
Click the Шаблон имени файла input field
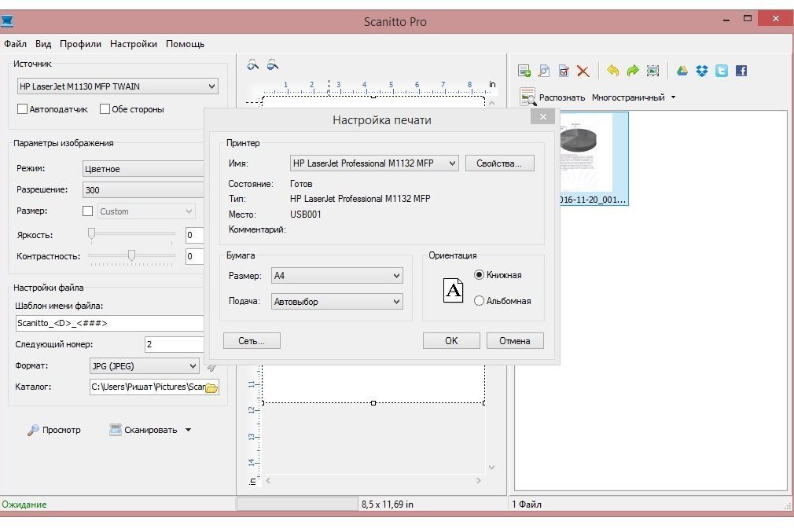(x=109, y=323)
